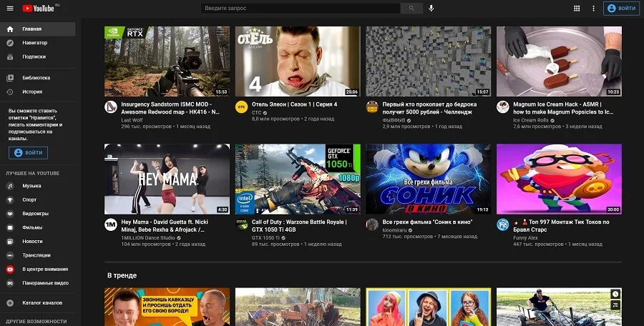644x326 pixels.
Task: Click the ВОЙТИ button in header
Action: 621,8
